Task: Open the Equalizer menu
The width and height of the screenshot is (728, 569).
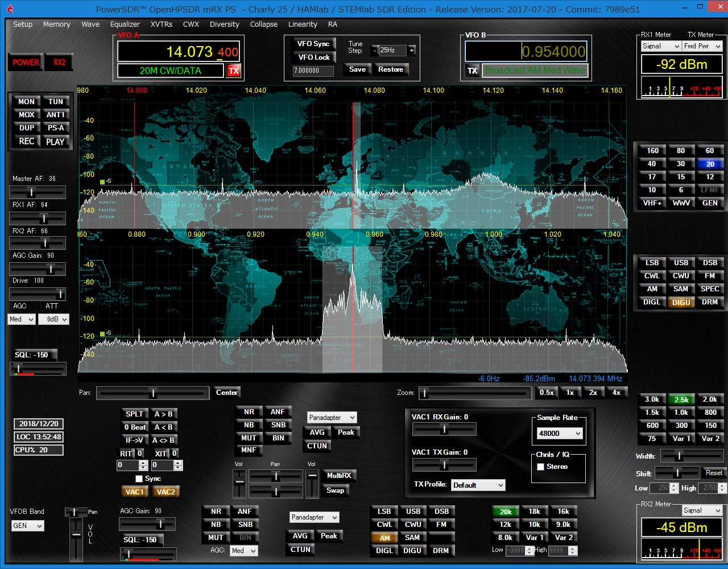Action: 125,24
